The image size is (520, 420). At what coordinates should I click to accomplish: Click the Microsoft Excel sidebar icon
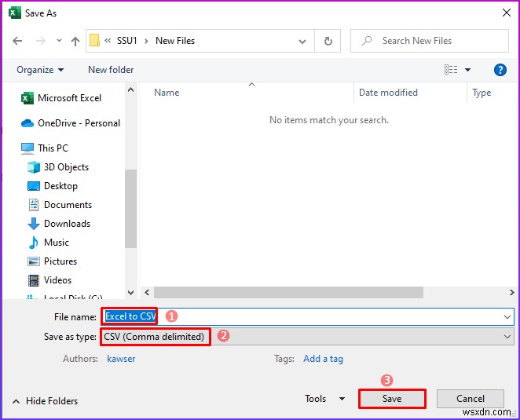pos(27,98)
